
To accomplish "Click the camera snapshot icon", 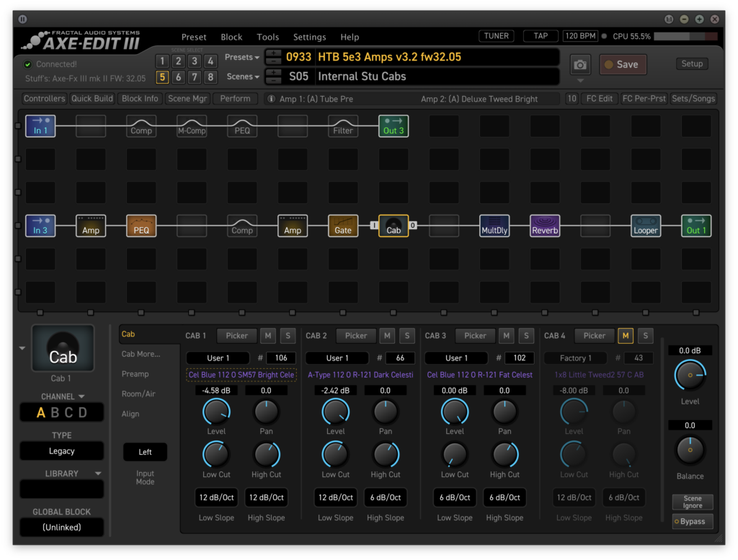I will (580, 65).
